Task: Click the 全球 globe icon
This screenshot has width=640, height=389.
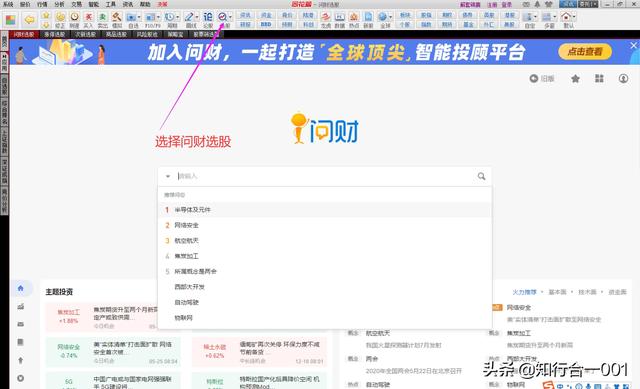Action: coord(382,17)
